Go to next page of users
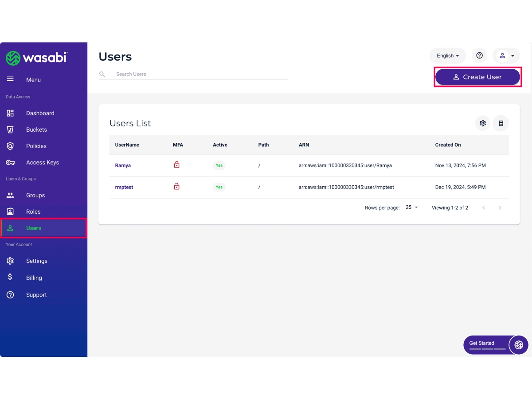 pyautogui.click(x=500, y=207)
